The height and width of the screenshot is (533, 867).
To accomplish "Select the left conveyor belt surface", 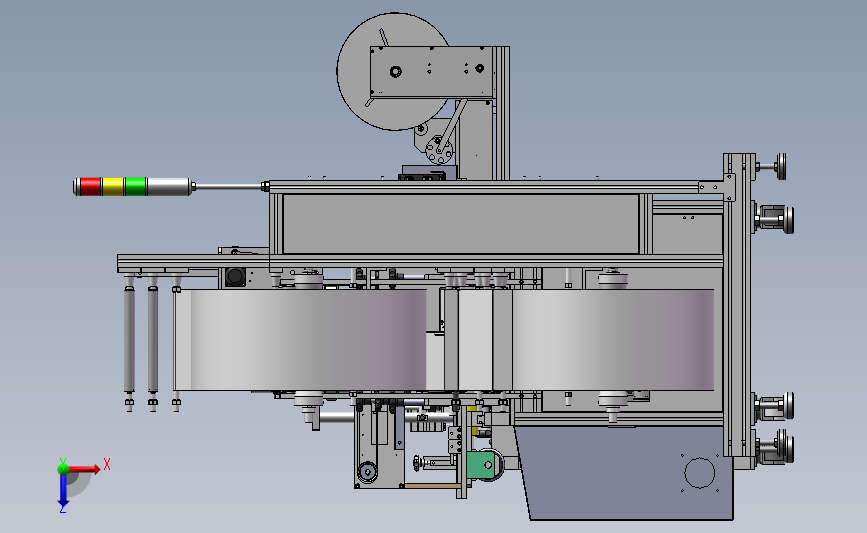I will click(x=300, y=339).
